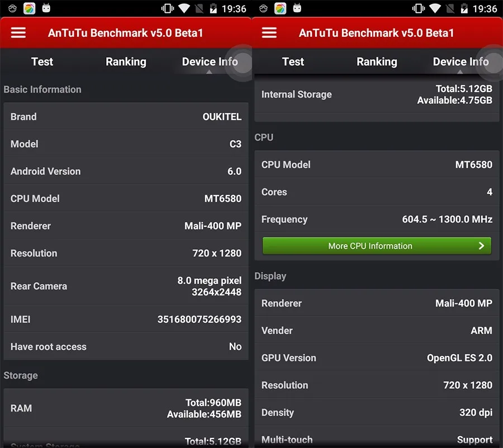The height and width of the screenshot is (448, 503).
Task: Tap Resolution row in Display section
Action: click(377, 384)
